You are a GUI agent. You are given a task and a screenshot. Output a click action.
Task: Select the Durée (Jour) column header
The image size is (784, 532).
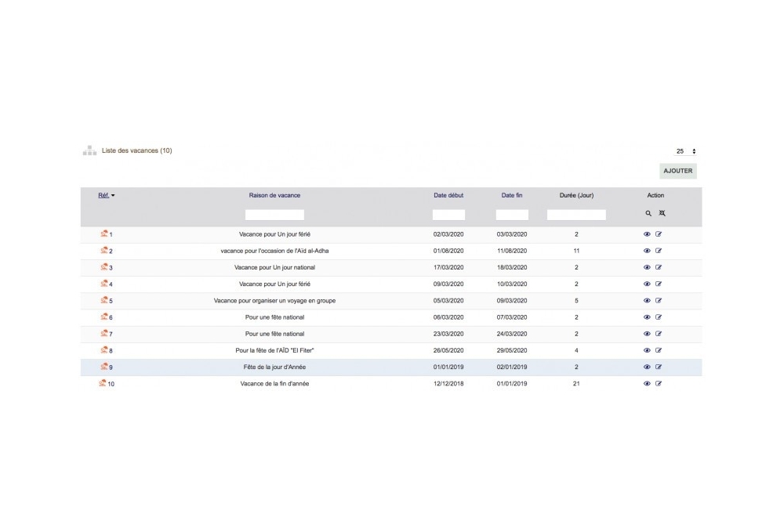[x=576, y=195]
